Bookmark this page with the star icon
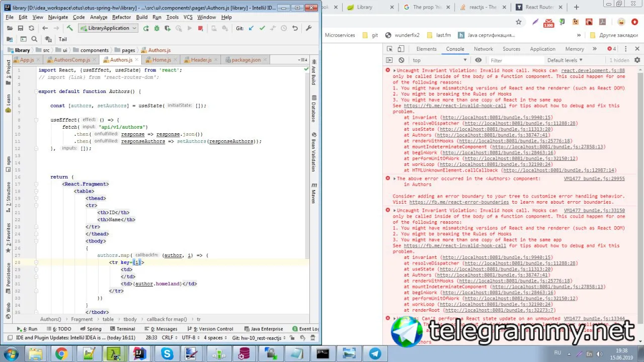 click(519, 22)
